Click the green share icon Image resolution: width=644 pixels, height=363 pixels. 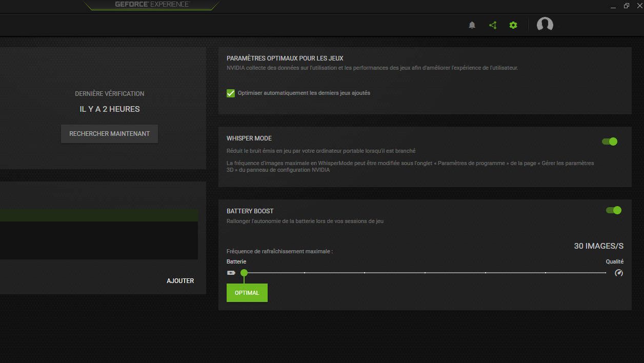493,25
